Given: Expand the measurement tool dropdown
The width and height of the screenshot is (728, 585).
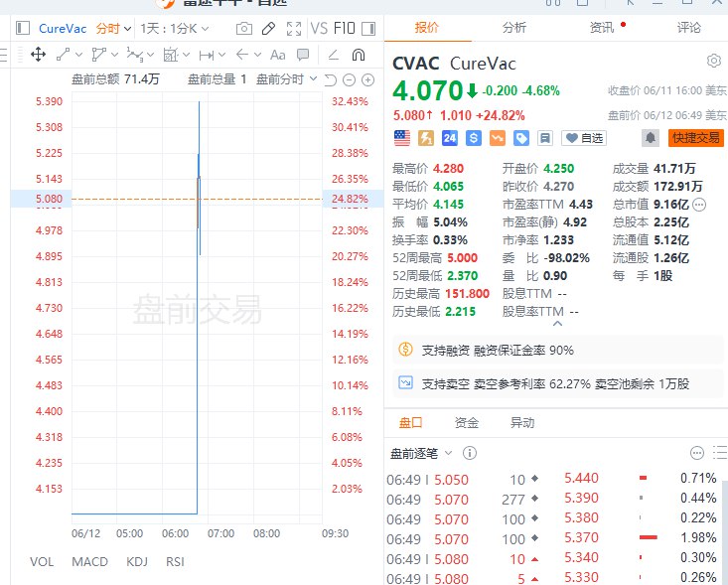Looking at the screenshot, I should [186, 55].
